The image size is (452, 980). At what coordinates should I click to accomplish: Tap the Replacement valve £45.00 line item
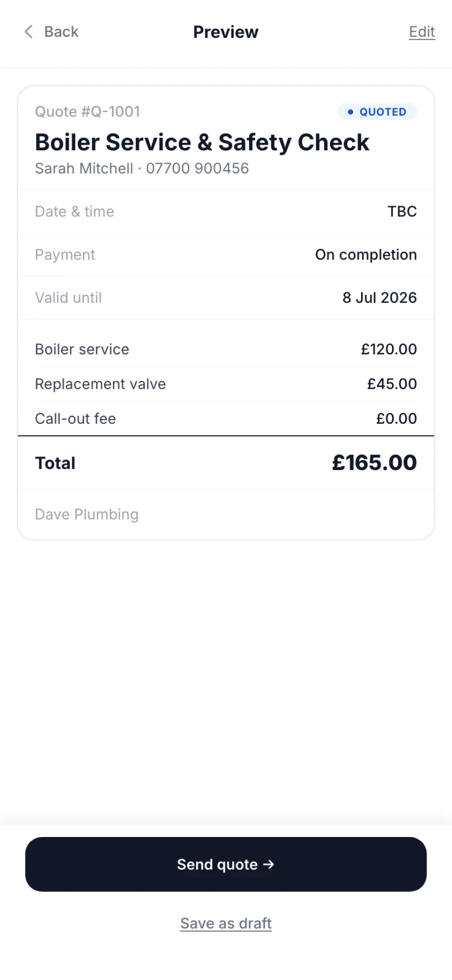coord(226,384)
